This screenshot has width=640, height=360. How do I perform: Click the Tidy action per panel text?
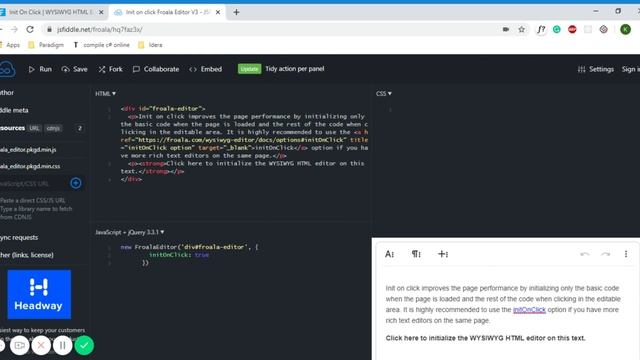[295, 69]
